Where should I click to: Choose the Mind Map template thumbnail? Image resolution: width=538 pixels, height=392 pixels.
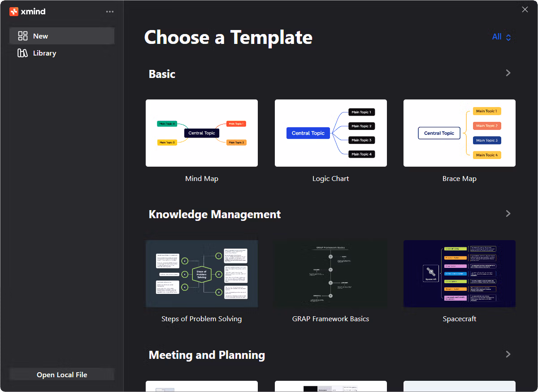[x=202, y=133]
